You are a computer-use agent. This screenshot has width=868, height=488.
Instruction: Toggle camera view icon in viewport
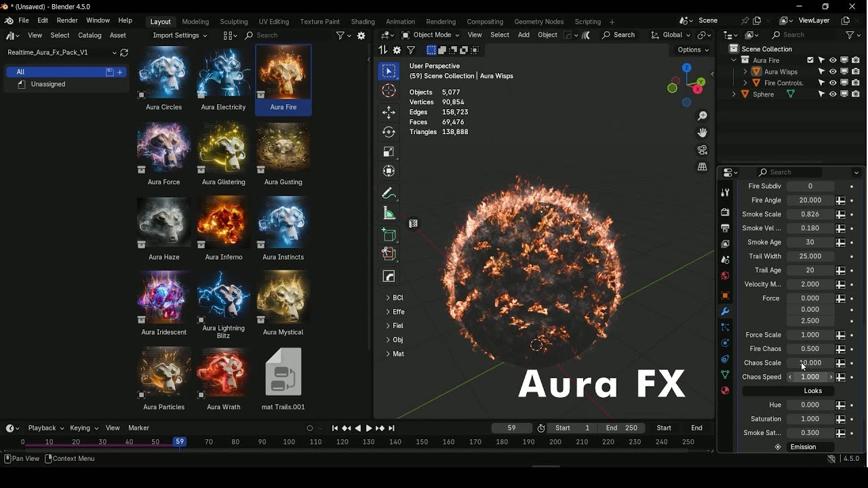coord(703,150)
